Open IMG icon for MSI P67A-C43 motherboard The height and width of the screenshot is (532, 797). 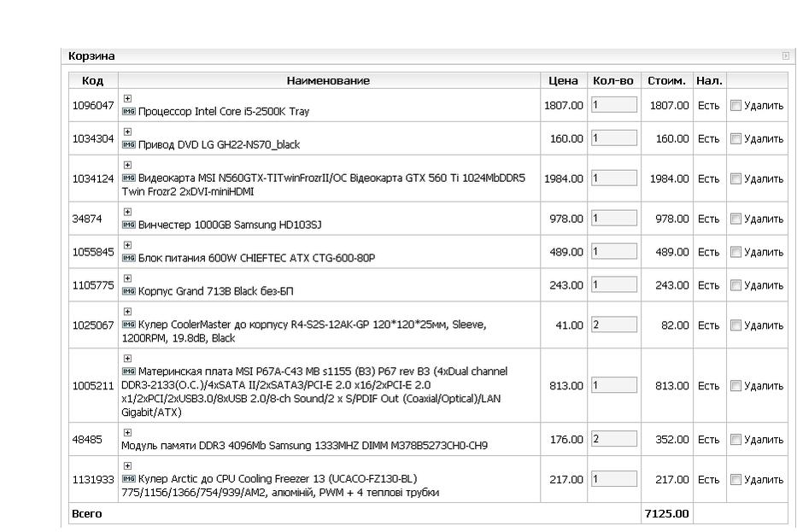tap(129, 371)
